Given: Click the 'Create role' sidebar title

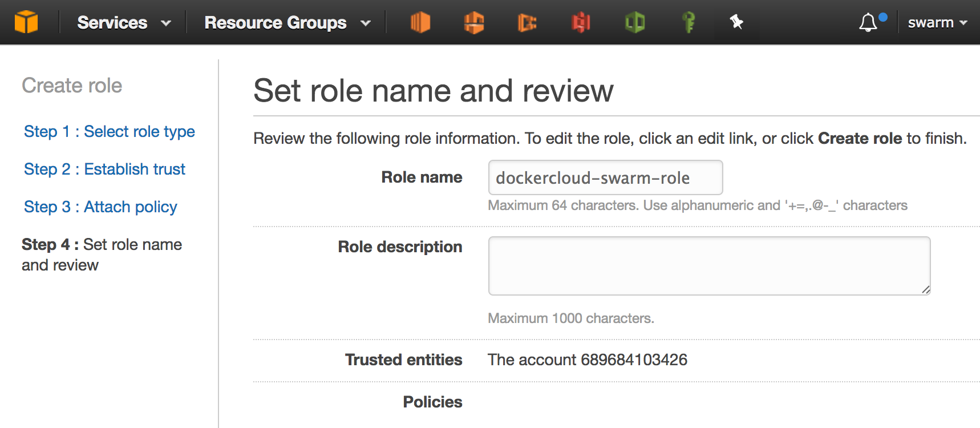Looking at the screenshot, I should click(72, 86).
